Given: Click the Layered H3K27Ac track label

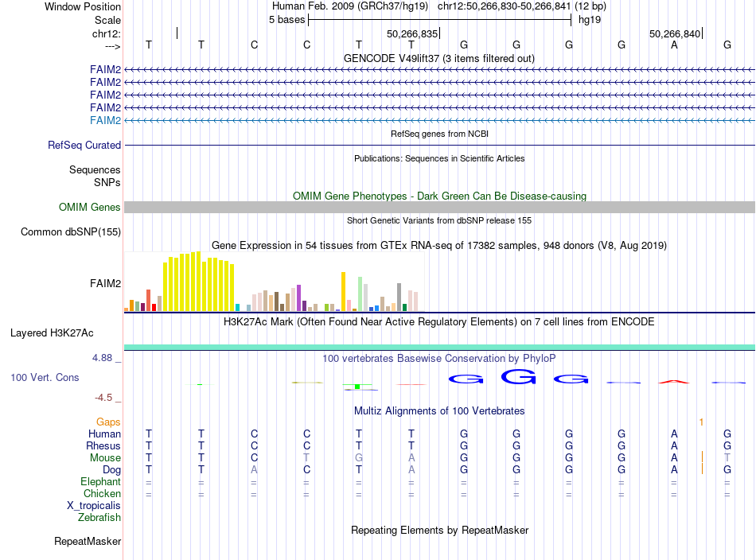Looking at the screenshot, I should (52, 333).
